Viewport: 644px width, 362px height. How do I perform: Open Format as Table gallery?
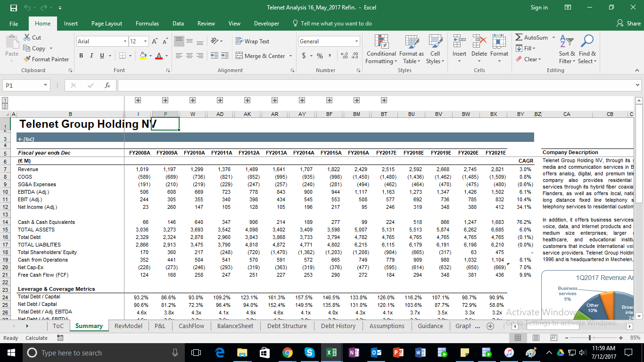point(412,49)
